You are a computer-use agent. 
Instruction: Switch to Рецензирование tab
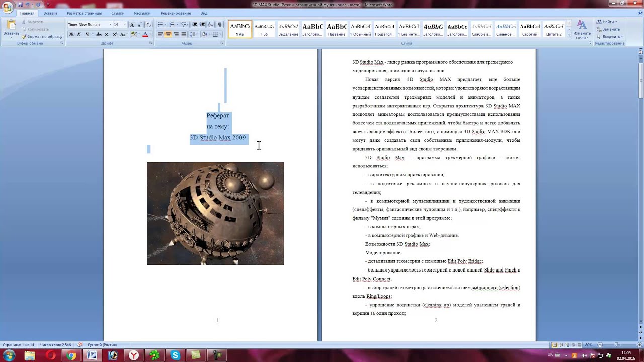click(x=176, y=13)
